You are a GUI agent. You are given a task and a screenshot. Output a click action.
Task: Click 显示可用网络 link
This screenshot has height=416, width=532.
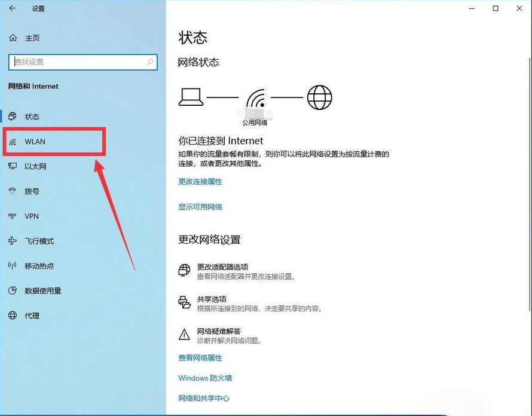click(200, 207)
